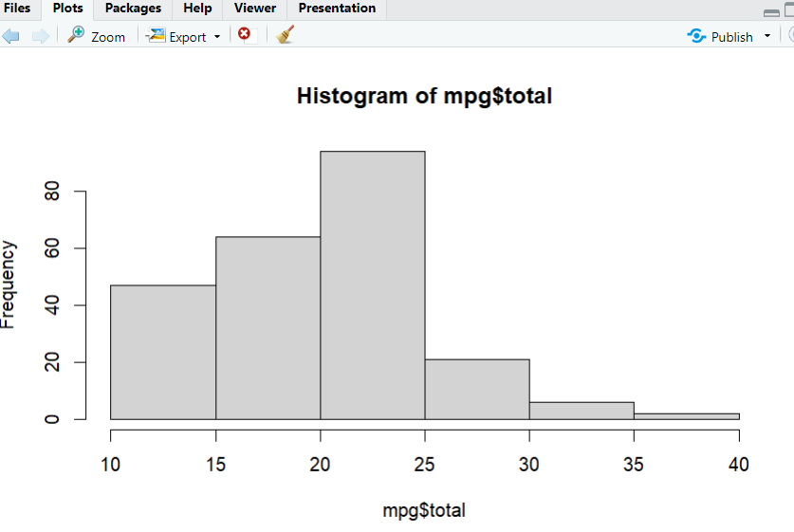The image size is (794, 532).
Task: Open the Publish dropdown arrow
Action: coord(767,36)
